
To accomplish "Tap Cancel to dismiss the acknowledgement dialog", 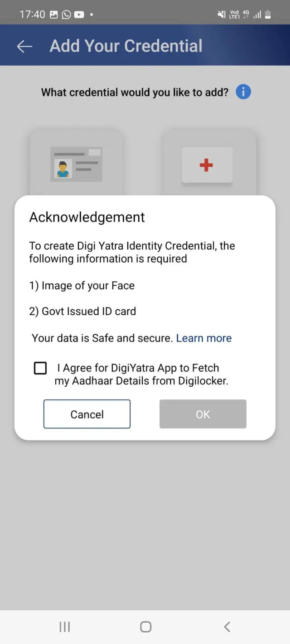I will tap(87, 414).
